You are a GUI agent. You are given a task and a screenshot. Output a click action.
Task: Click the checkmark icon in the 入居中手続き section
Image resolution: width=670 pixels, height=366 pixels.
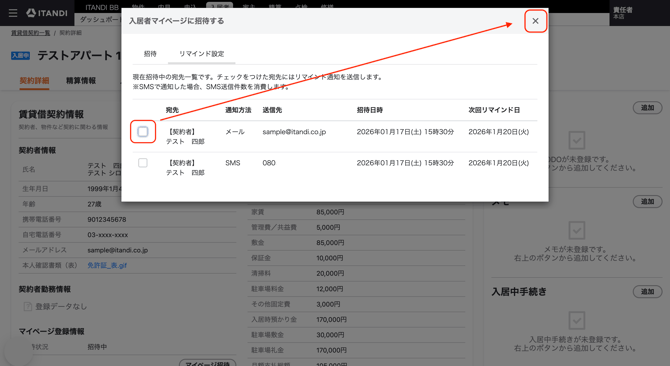[576, 320]
